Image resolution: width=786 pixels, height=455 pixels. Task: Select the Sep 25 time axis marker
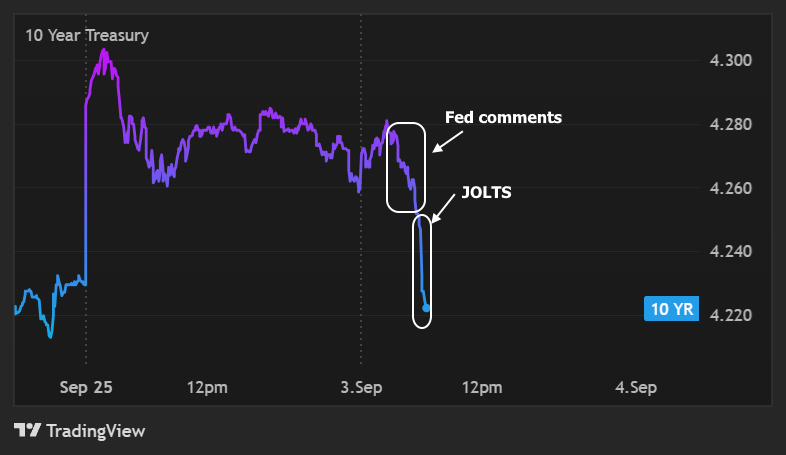click(x=86, y=387)
